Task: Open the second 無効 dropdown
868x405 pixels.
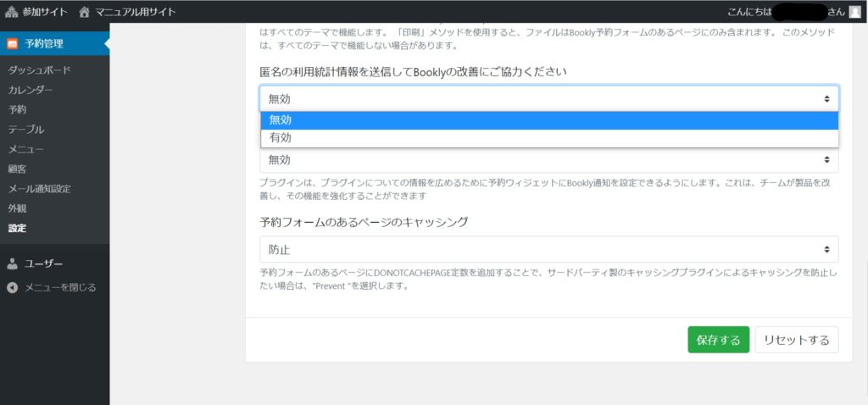Action: pyautogui.click(x=549, y=160)
